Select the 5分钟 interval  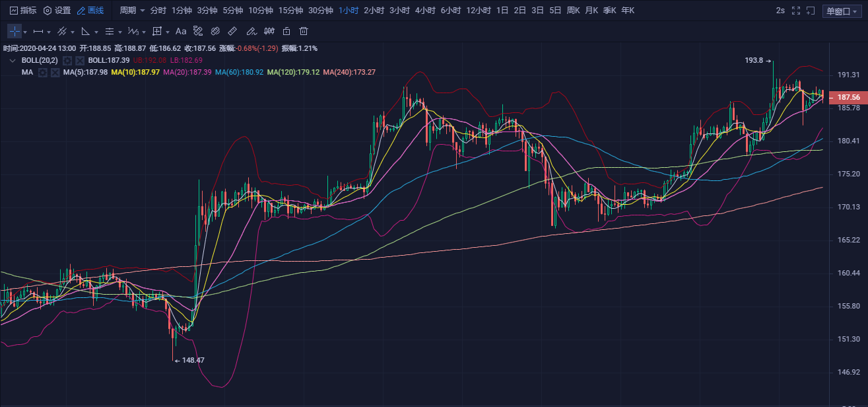coord(232,11)
